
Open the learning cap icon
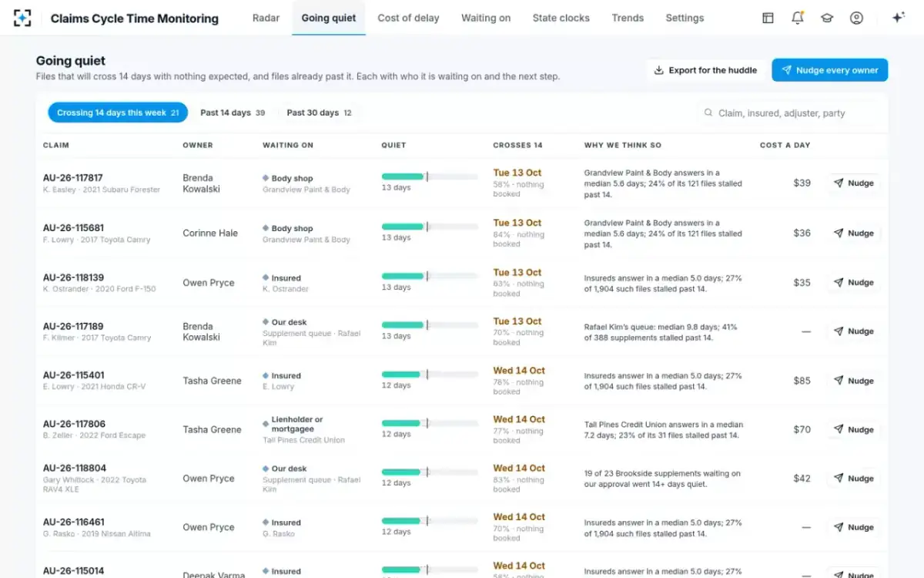[827, 18]
